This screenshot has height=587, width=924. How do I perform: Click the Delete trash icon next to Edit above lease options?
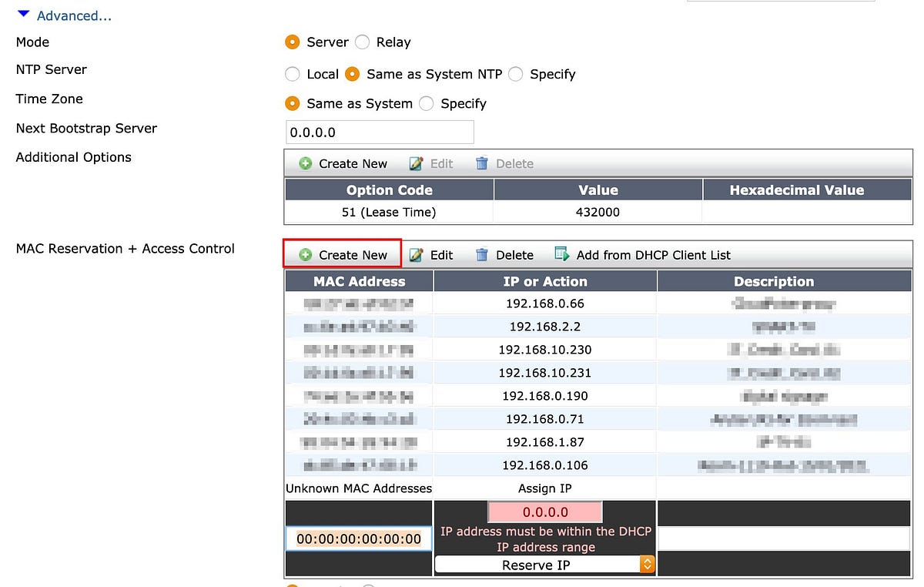coord(482,163)
